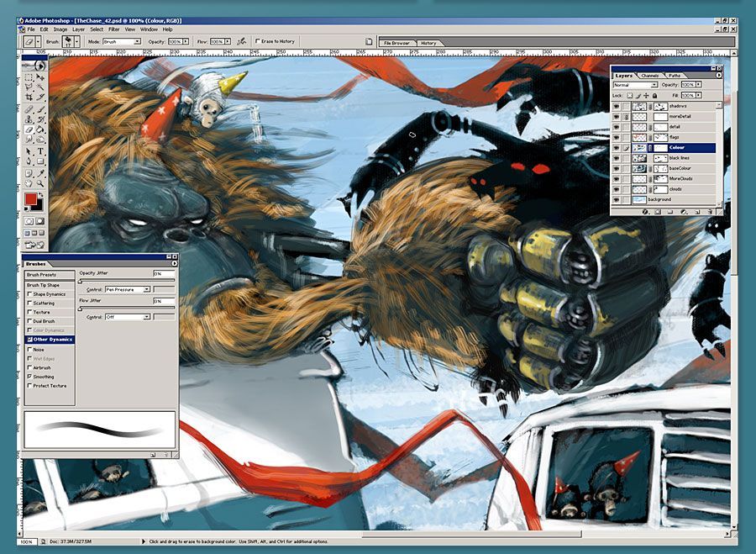Hide the background layer

click(617, 200)
